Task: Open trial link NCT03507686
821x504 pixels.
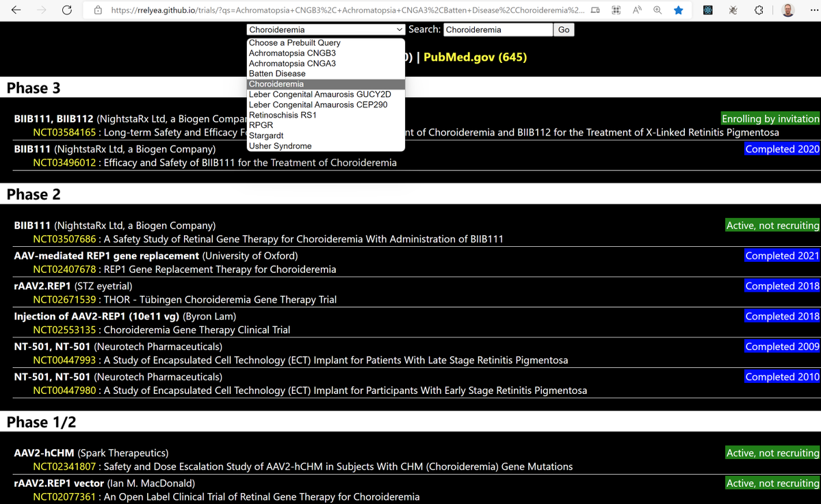Action: (x=64, y=239)
